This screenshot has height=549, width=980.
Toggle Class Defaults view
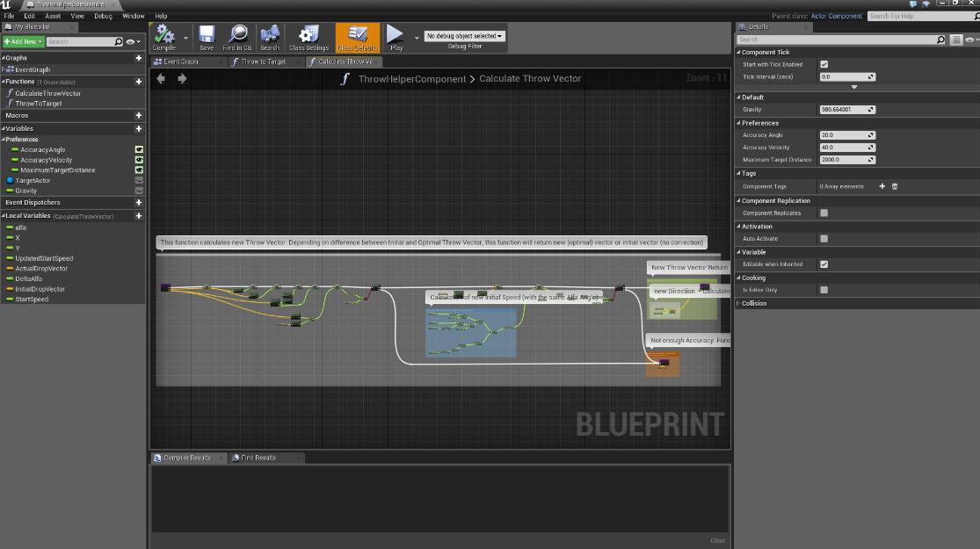click(x=357, y=37)
